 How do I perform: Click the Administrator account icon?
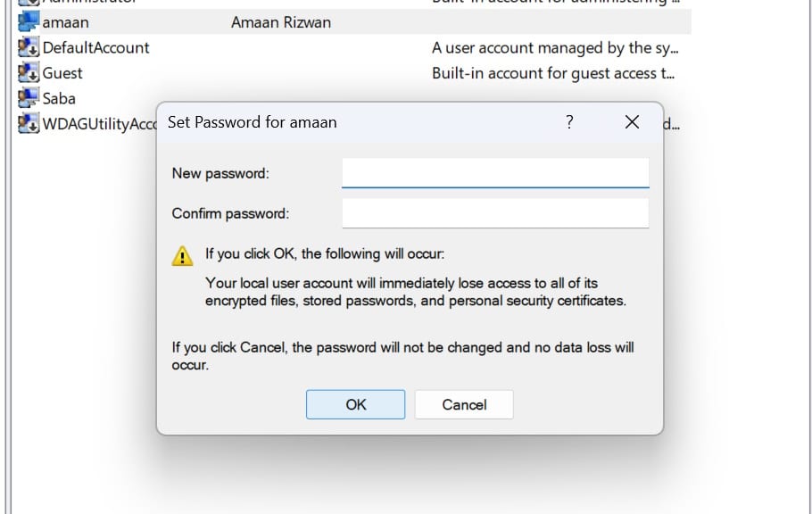[27, 2]
